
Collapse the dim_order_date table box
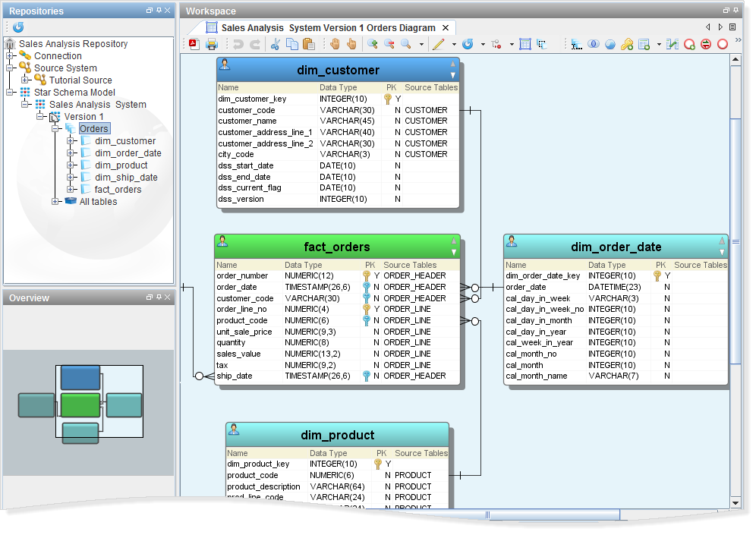pyautogui.click(x=722, y=241)
